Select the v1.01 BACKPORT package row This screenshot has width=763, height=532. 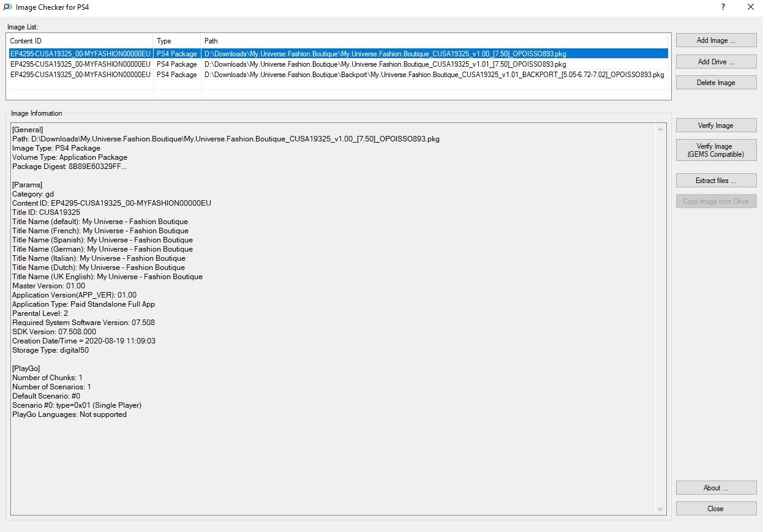click(x=338, y=75)
